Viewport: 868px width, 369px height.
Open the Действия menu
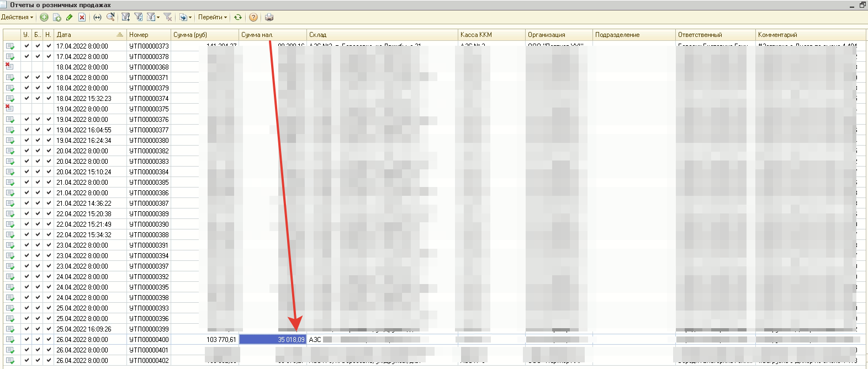pyautogui.click(x=17, y=17)
